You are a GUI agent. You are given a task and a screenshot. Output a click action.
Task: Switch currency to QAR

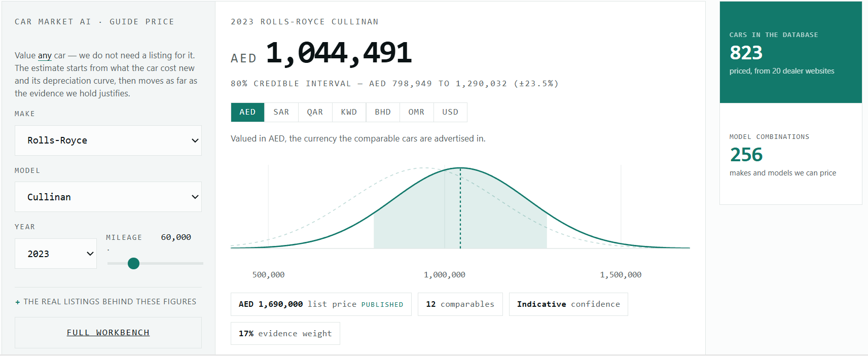coord(315,112)
